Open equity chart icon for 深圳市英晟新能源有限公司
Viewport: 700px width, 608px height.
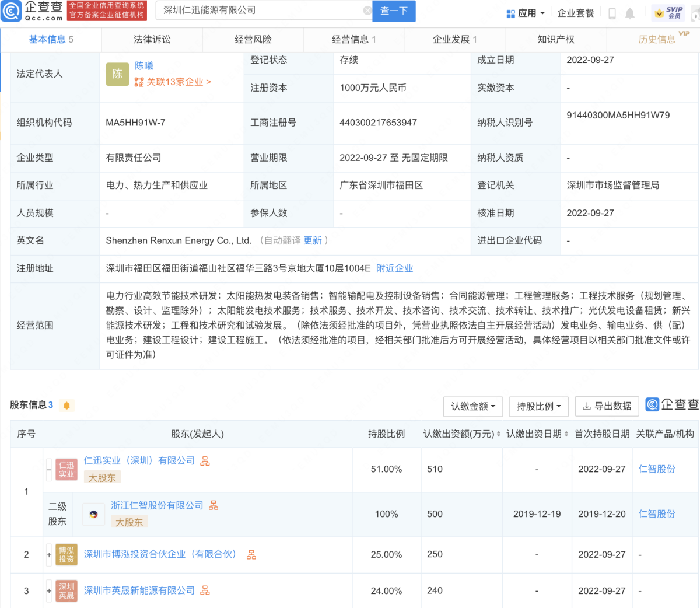[205, 590]
